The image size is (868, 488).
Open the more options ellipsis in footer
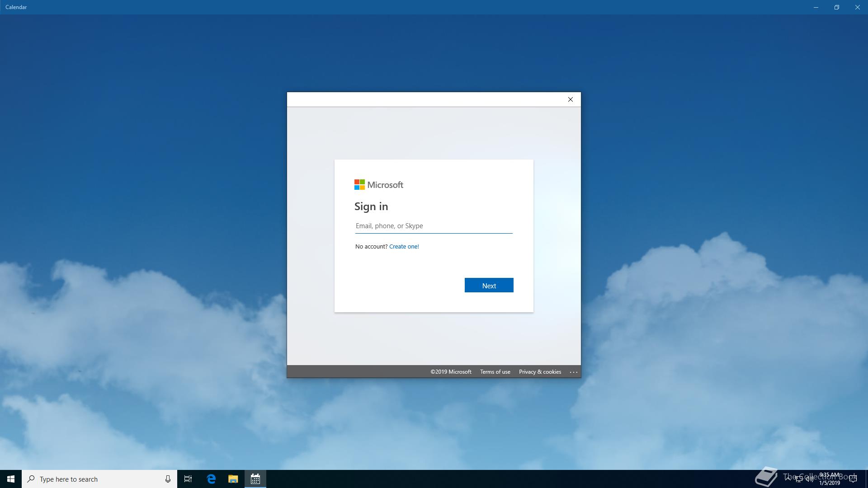(573, 372)
